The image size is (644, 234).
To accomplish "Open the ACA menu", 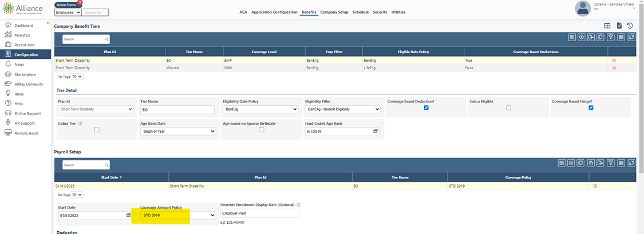I will [243, 13].
